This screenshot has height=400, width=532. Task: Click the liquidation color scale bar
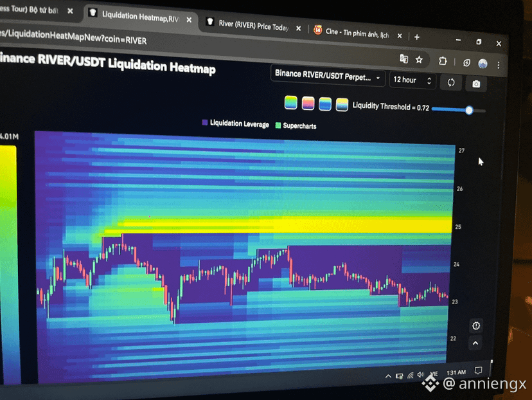[8, 265]
